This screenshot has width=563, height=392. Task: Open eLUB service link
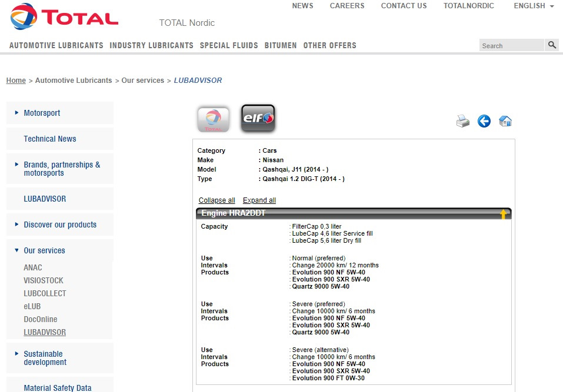click(32, 306)
